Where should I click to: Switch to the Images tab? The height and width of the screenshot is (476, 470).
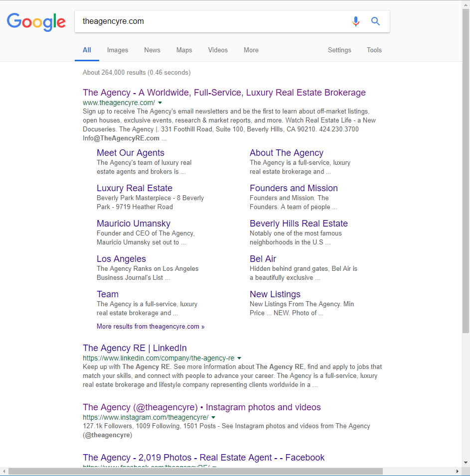(118, 50)
